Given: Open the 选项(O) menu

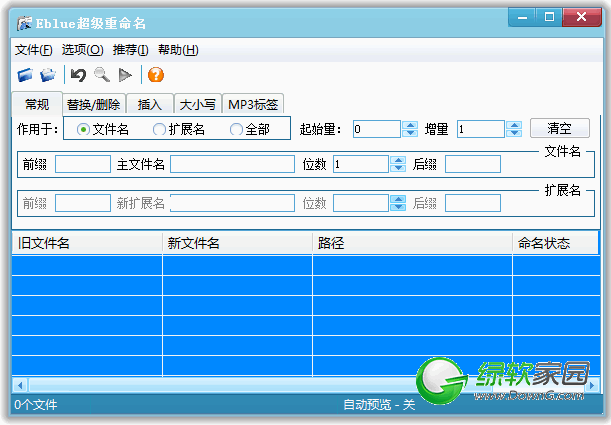Looking at the screenshot, I should (x=82, y=50).
